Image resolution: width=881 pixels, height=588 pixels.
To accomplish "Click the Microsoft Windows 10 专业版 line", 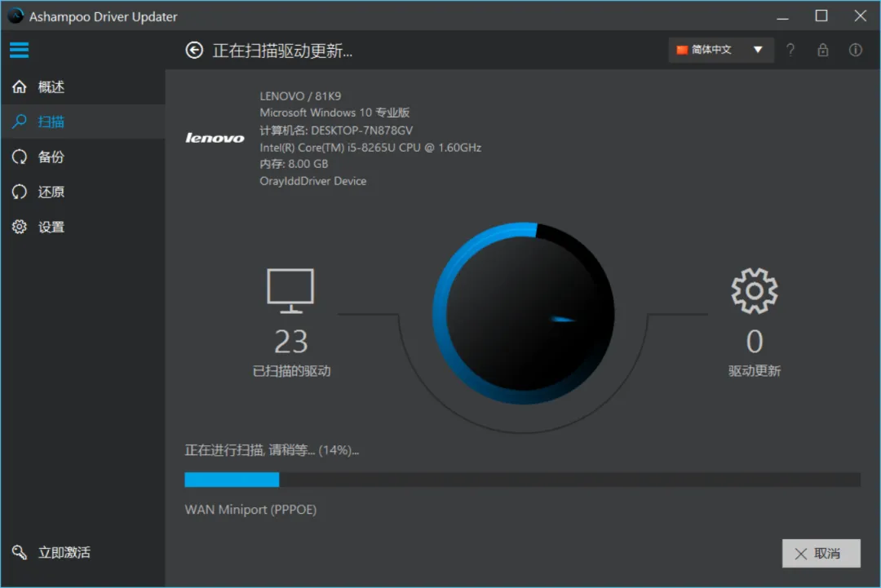I will [334, 113].
